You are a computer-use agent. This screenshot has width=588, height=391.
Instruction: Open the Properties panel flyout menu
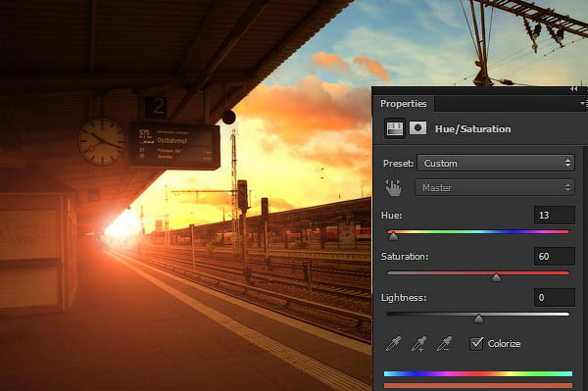pyautogui.click(x=583, y=103)
